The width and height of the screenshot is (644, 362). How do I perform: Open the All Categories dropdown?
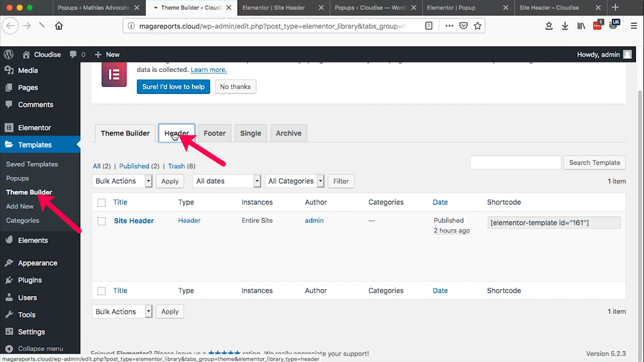pos(295,181)
